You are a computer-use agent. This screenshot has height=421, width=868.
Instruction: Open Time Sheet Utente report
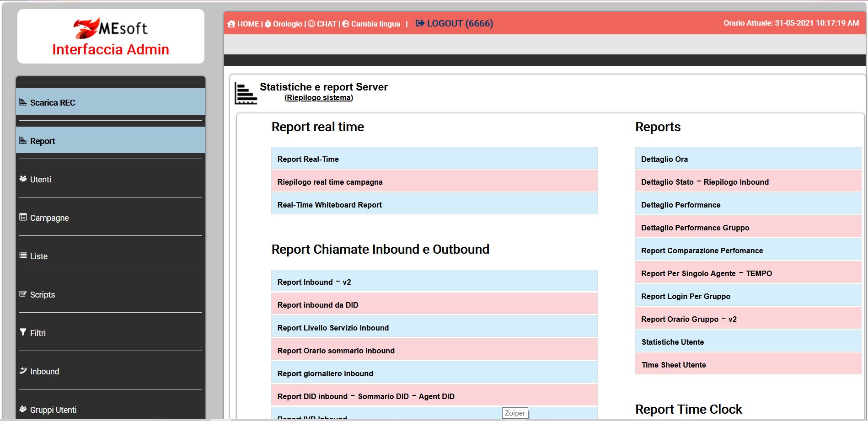673,365
